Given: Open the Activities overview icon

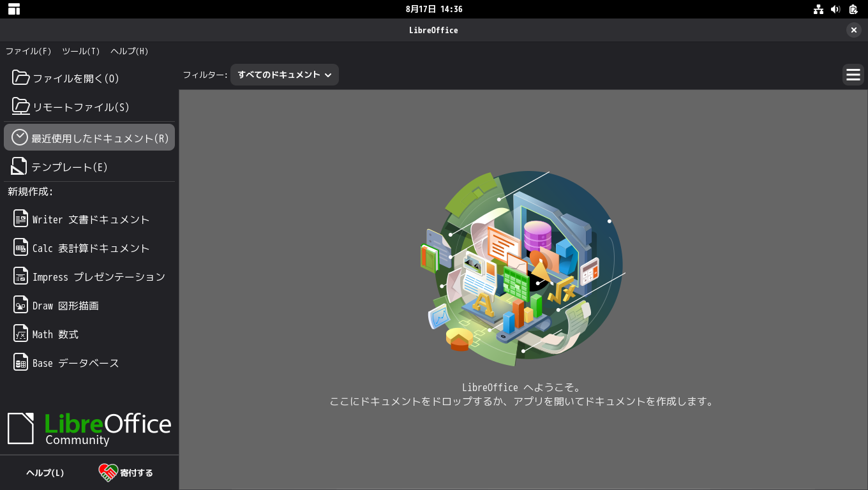Looking at the screenshot, I should click(14, 9).
